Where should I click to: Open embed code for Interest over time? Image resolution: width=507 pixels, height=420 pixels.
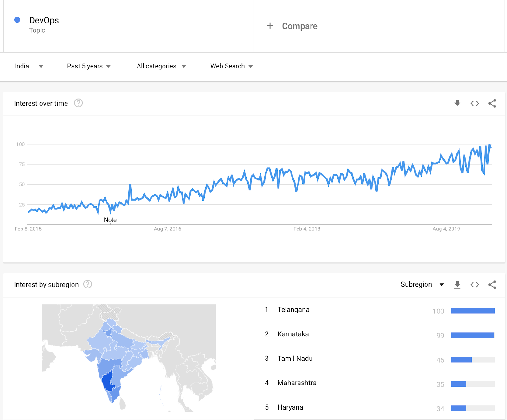tap(474, 104)
